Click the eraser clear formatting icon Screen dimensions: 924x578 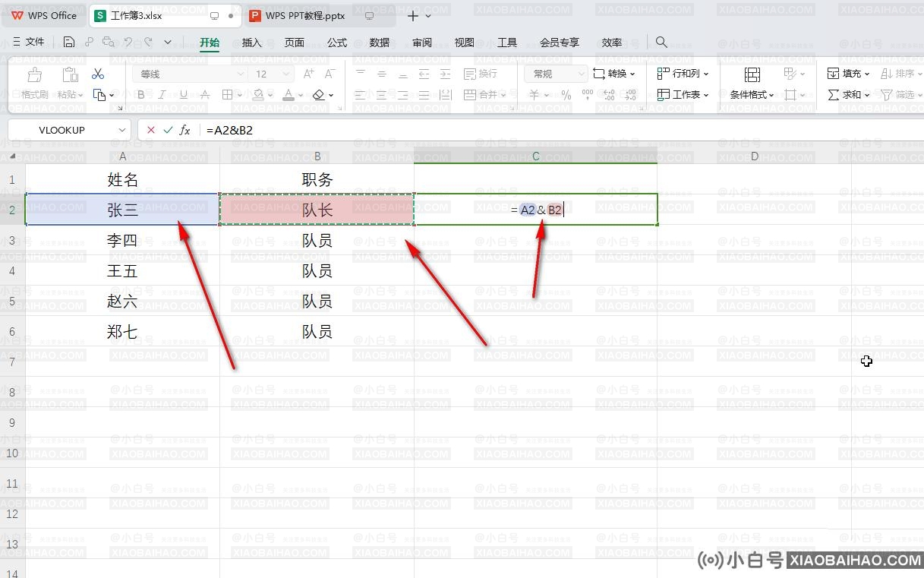[x=319, y=95]
